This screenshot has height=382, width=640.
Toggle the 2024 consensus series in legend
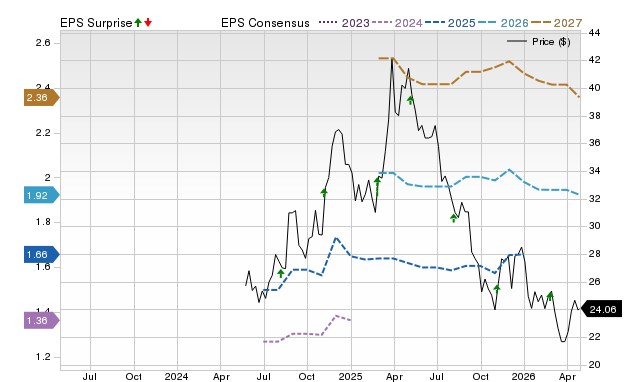pos(397,23)
